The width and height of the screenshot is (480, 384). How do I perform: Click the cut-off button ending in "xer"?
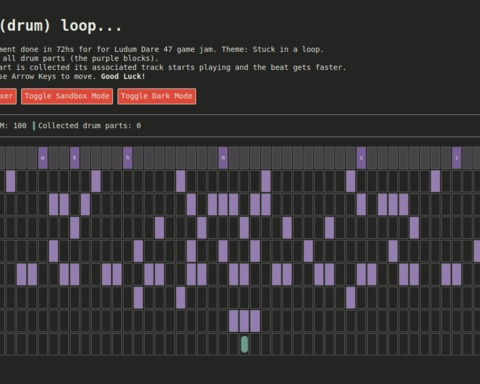(x=7, y=96)
